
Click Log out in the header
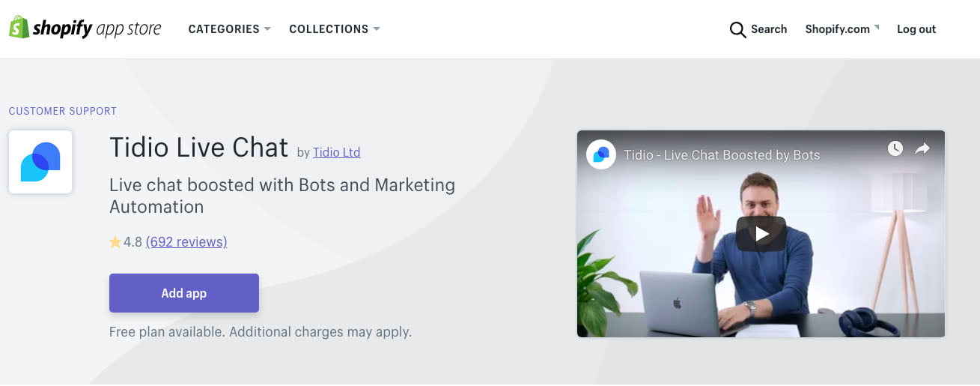[916, 29]
